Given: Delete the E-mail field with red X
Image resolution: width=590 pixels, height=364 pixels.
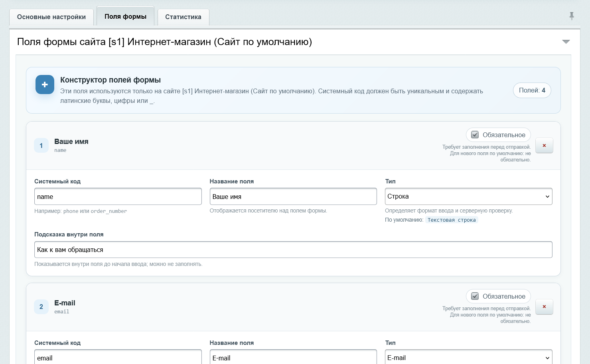Looking at the screenshot, I should [544, 307].
